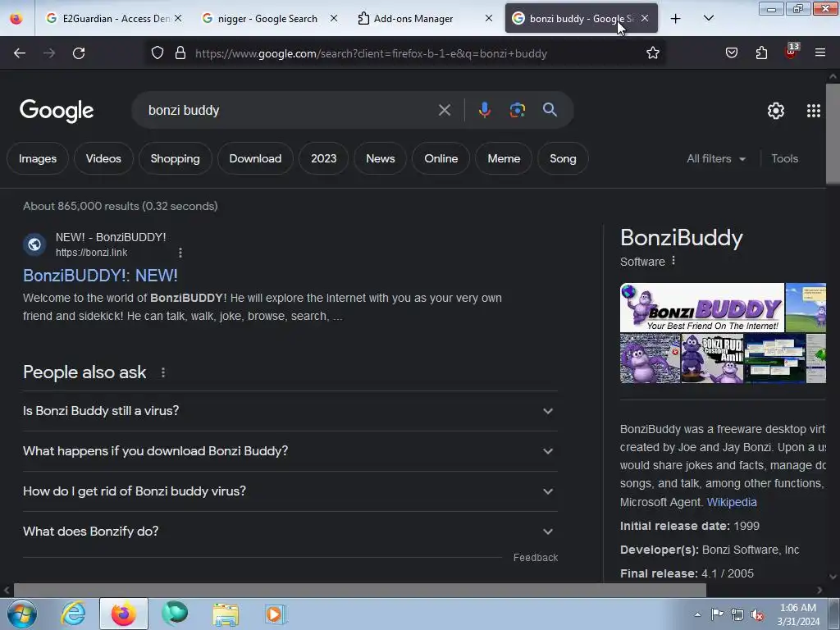Switch to E2Guardian Access Denied tab
The image size is (840, 630).
[x=110, y=19]
